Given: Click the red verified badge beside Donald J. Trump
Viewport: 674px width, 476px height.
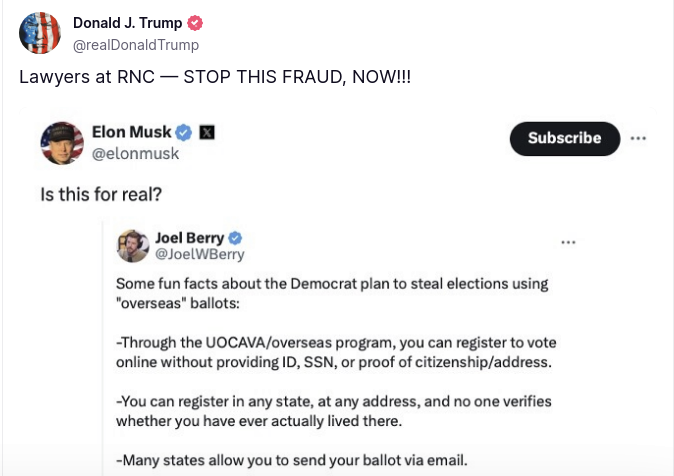Looking at the screenshot, I should (x=195, y=23).
